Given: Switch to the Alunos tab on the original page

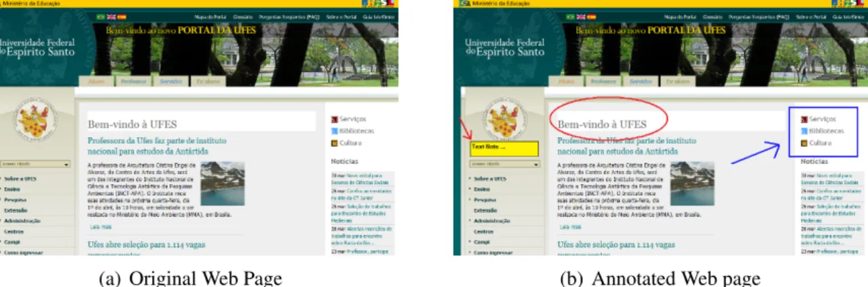Looking at the screenshot, I should [x=96, y=80].
